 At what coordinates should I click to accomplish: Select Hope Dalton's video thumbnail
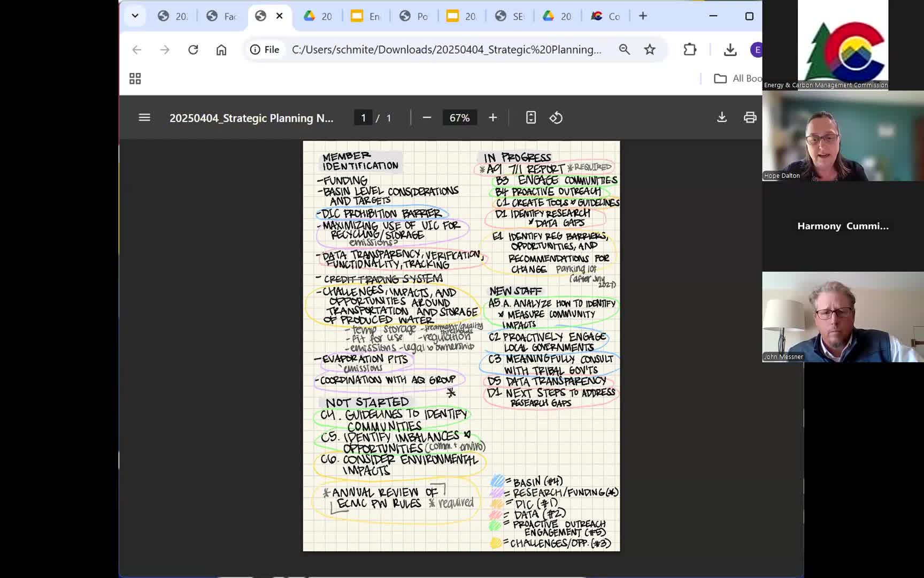point(843,136)
